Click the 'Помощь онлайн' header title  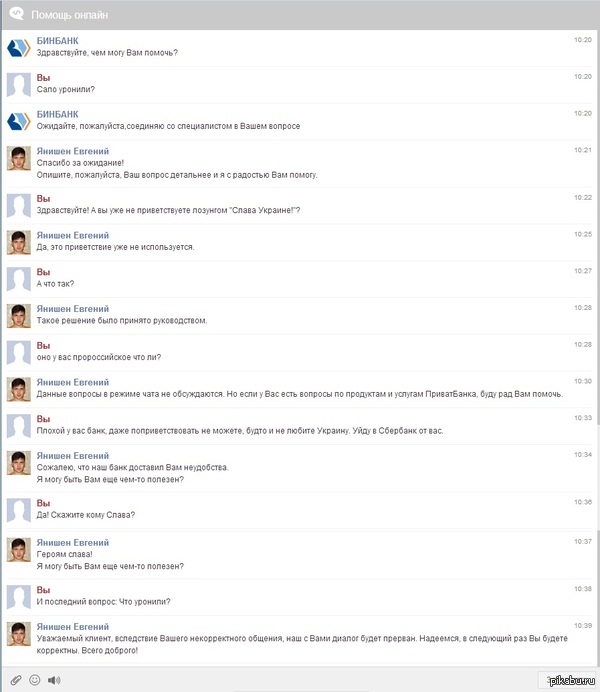69,16
